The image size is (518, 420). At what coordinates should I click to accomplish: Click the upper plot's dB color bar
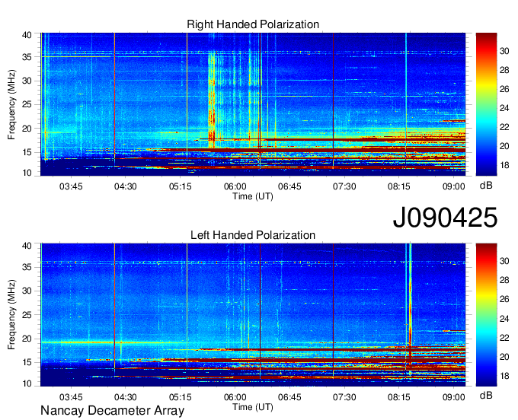[x=486, y=104]
